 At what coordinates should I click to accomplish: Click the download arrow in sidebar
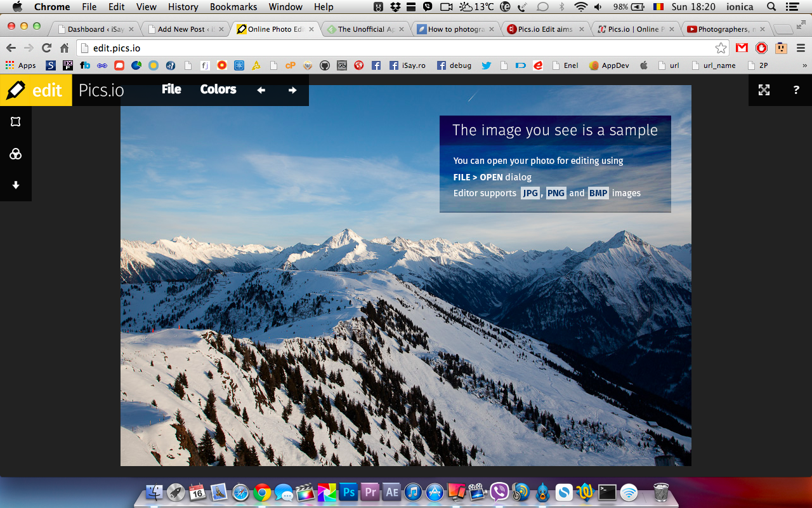(x=16, y=185)
